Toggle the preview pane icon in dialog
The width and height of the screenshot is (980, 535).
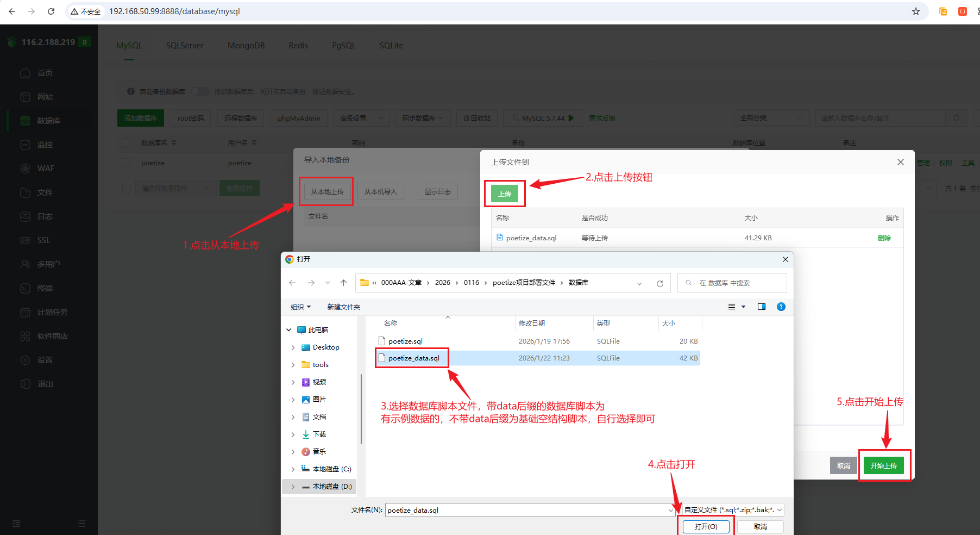click(762, 307)
